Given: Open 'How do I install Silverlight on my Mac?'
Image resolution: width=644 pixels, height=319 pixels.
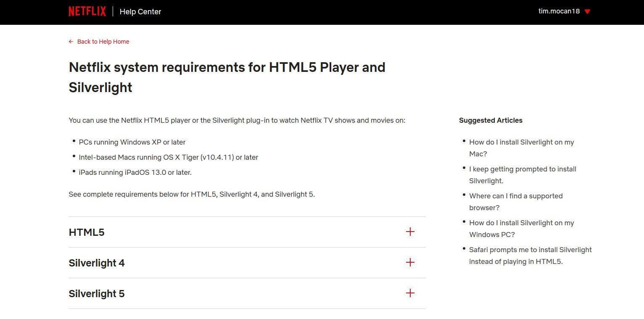Looking at the screenshot, I should tap(521, 148).
